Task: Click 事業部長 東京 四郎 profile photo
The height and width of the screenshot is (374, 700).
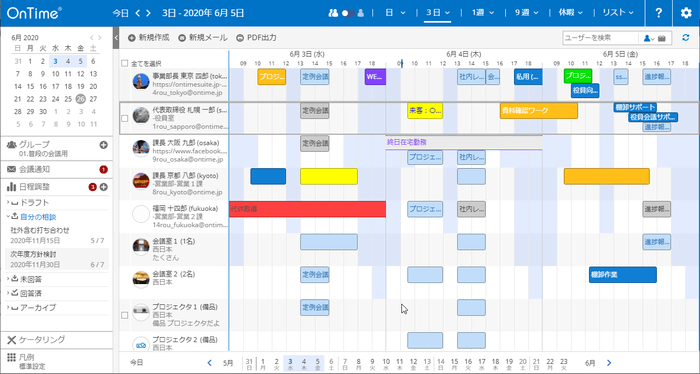Action: click(x=141, y=81)
